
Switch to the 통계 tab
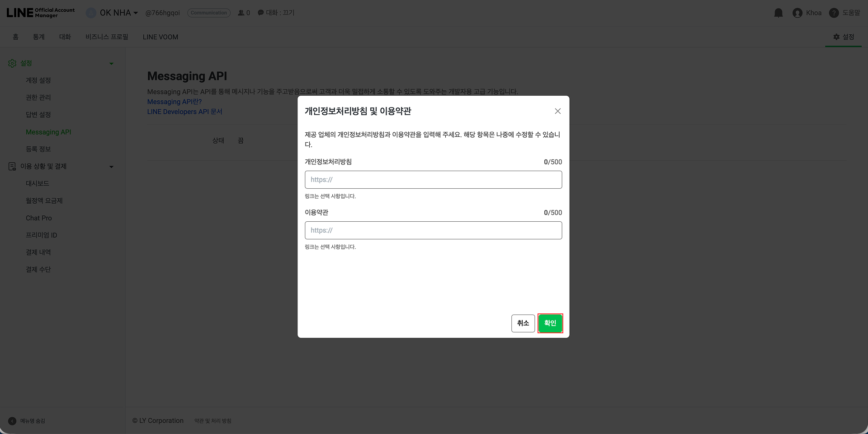point(39,37)
